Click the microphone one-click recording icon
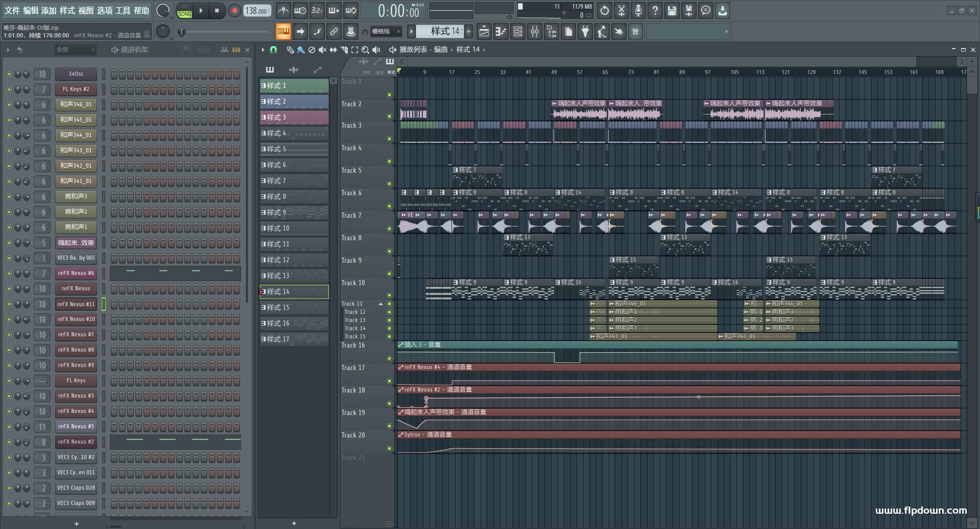Viewport: 980px width, 529px height. click(x=638, y=10)
